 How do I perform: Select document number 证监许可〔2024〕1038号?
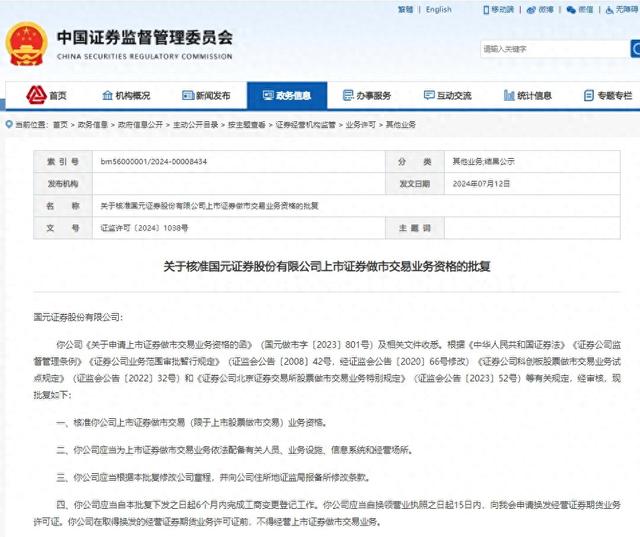coord(144,228)
